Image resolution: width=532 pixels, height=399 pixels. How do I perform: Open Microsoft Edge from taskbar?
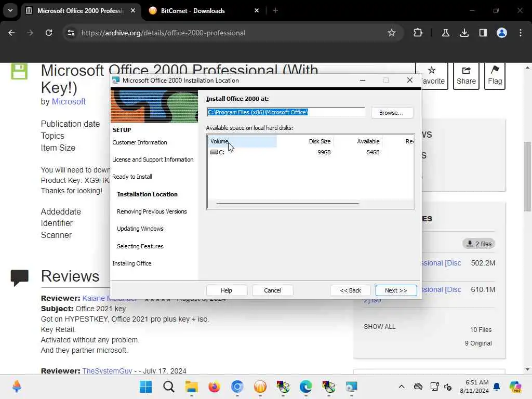coord(305,387)
